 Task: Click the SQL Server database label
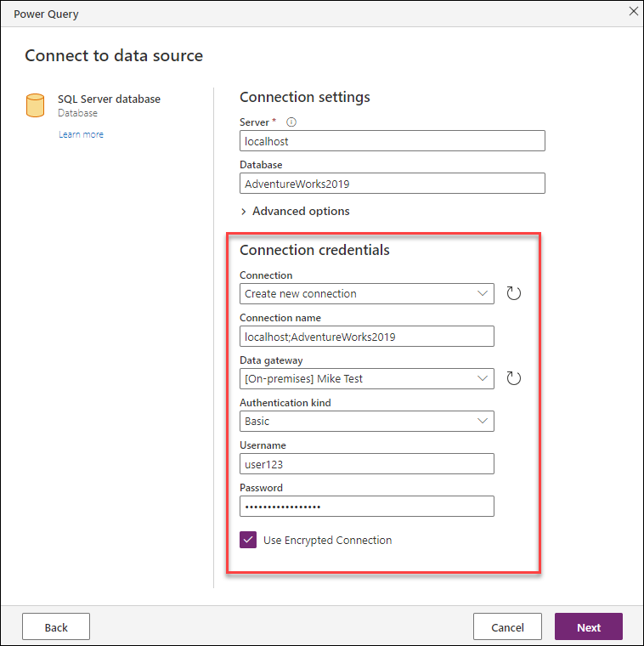109,99
